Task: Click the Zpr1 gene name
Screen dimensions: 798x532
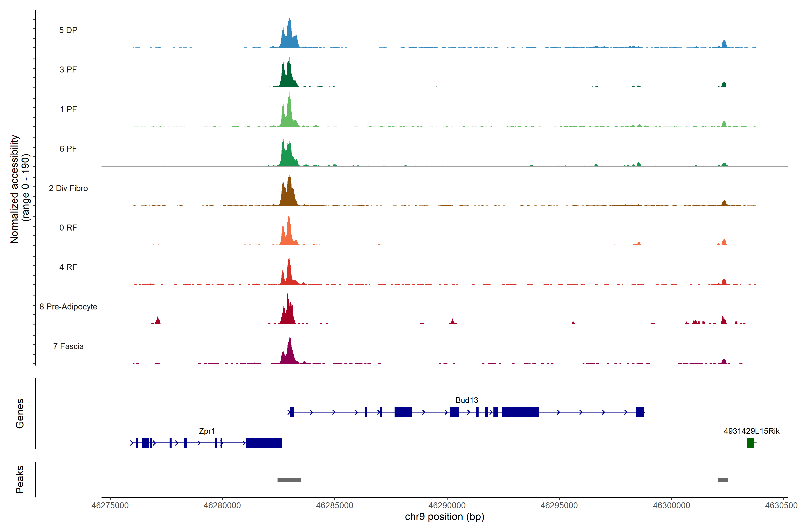Action: tap(207, 431)
